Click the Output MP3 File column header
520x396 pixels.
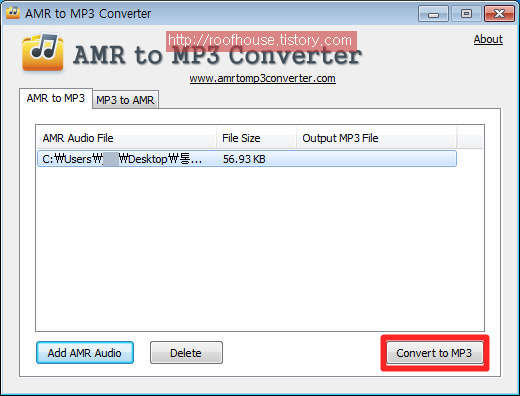[376, 138]
